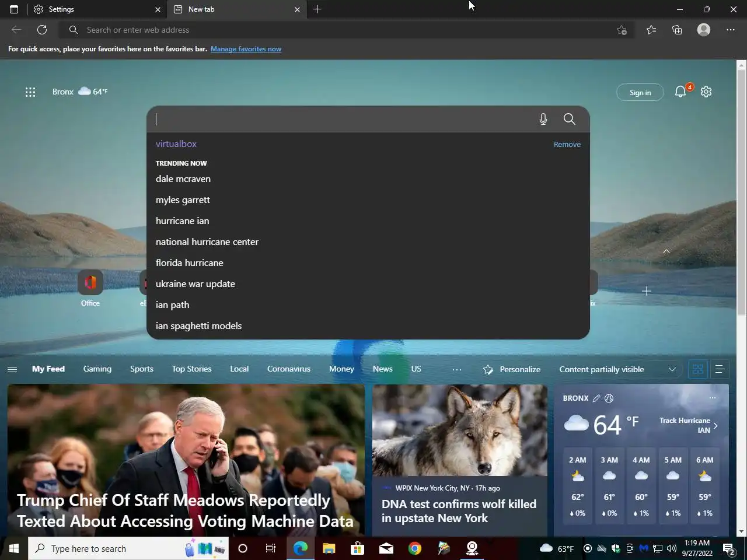Switch feed to list layout view
The image size is (747, 560).
[x=720, y=369]
